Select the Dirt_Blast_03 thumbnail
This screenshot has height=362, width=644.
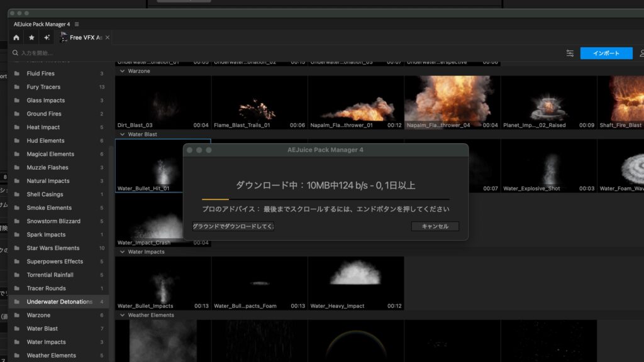click(163, 102)
